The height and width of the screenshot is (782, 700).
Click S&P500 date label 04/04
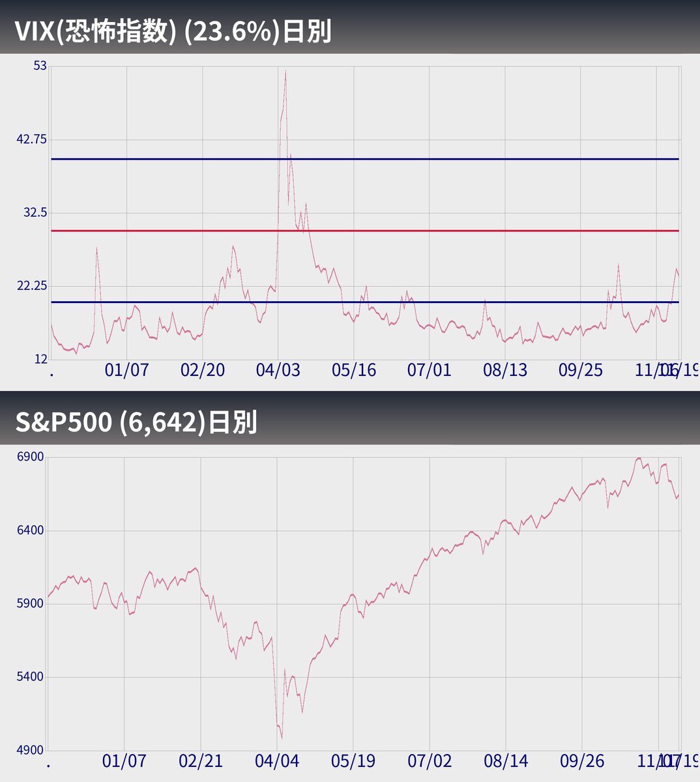click(x=277, y=761)
